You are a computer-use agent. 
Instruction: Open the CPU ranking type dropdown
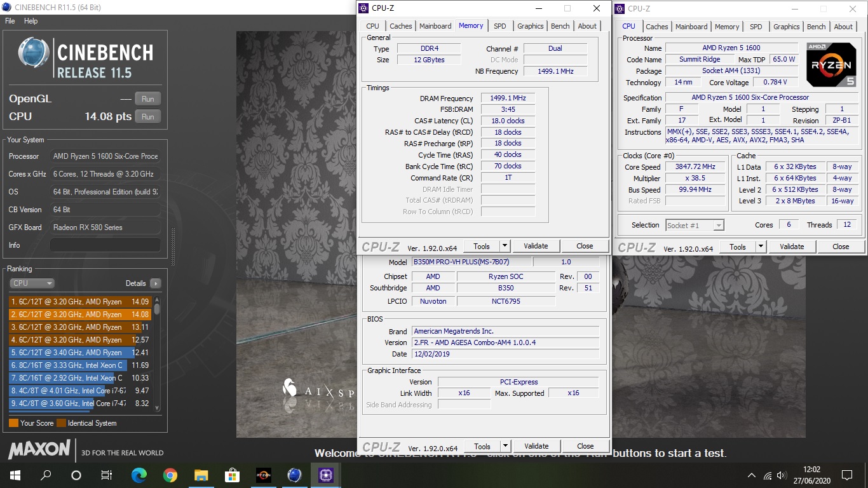click(x=32, y=283)
